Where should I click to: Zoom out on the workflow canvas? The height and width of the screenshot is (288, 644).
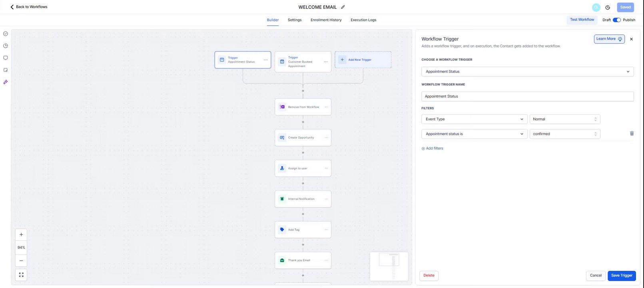click(x=21, y=261)
